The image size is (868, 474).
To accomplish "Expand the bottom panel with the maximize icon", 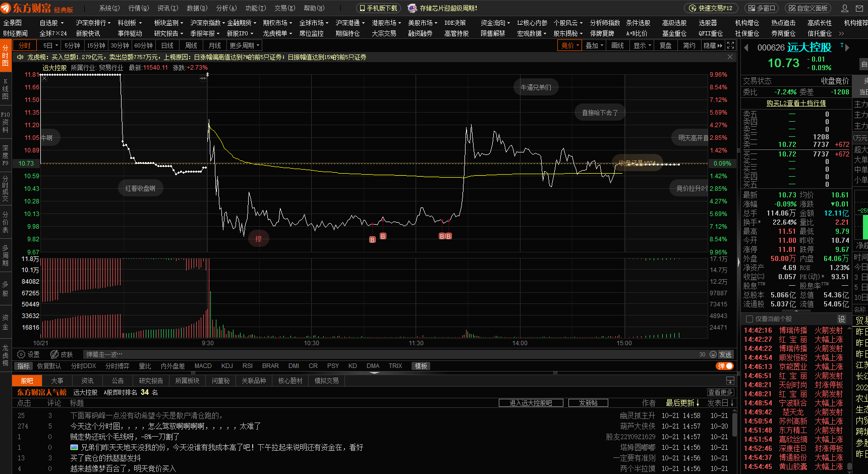I will pos(730,381).
